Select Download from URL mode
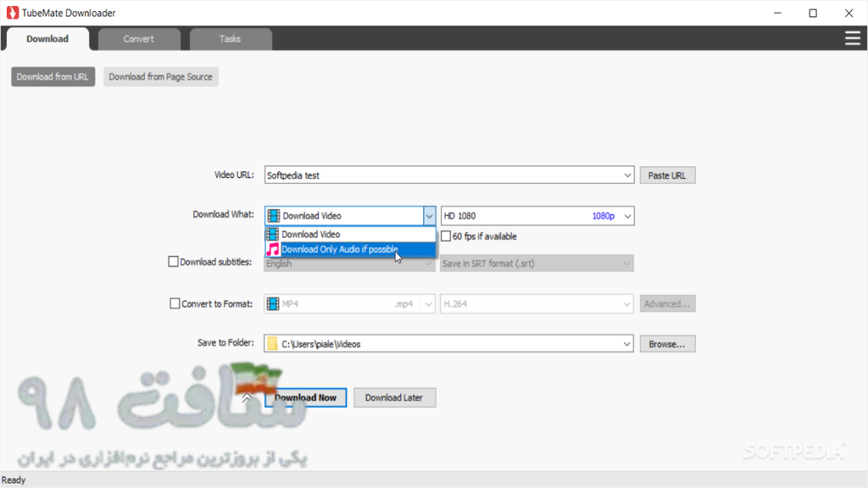868x488 pixels. [x=53, y=77]
